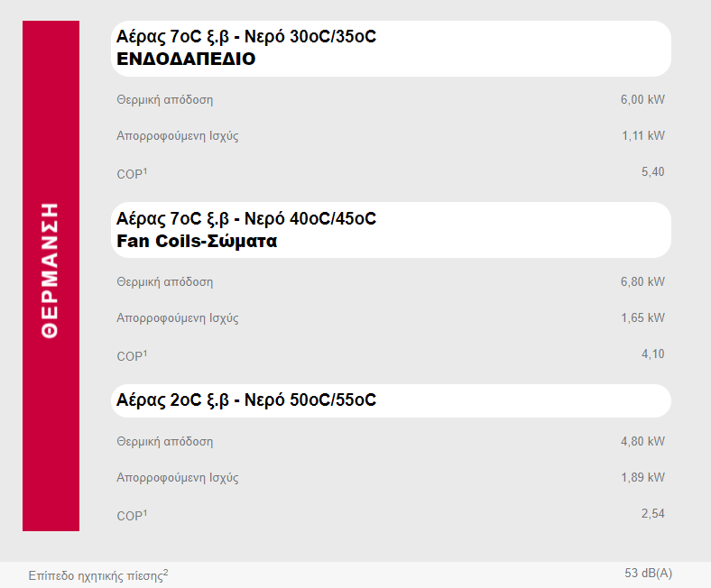
Task: Click Θερμική απόδοση label under Νερό 50οC/55οC
Action: (164, 442)
